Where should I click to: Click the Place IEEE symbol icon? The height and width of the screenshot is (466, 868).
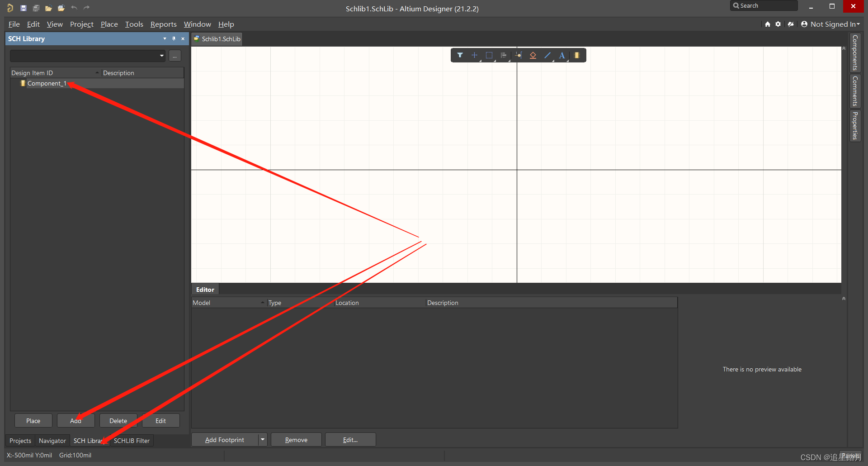[533, 55]
